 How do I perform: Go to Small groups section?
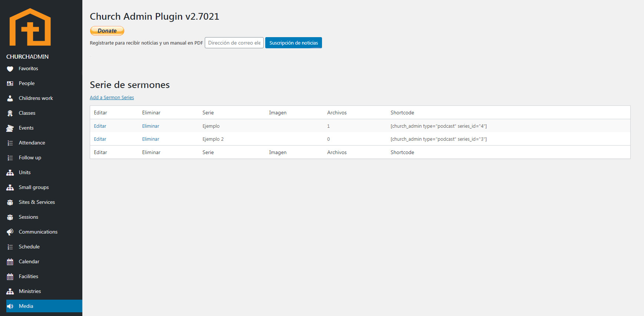(x=34, y=187)
